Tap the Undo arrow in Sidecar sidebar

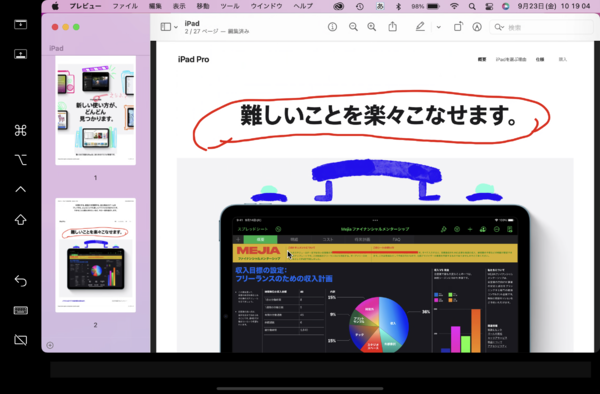point(21,281)
